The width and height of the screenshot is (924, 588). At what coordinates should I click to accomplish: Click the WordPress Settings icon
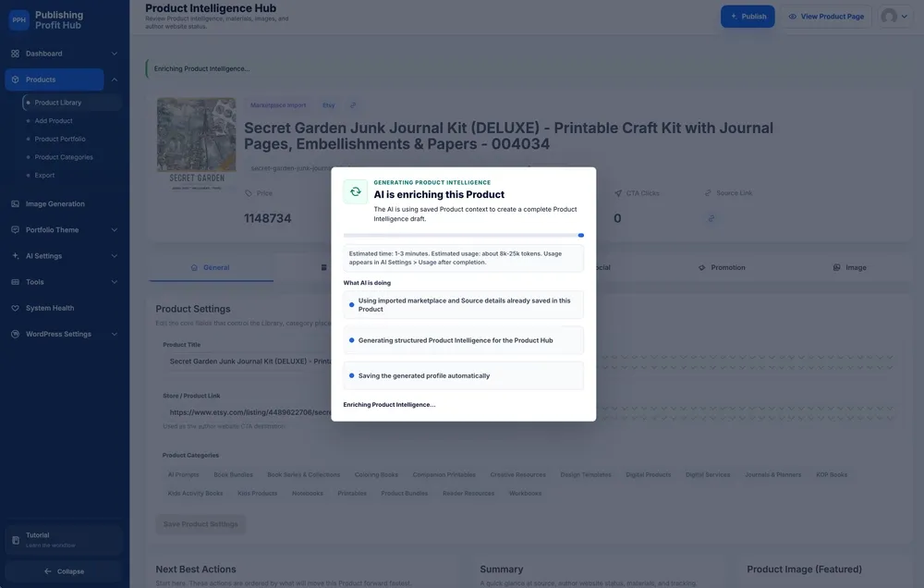[x=16, y=334]
